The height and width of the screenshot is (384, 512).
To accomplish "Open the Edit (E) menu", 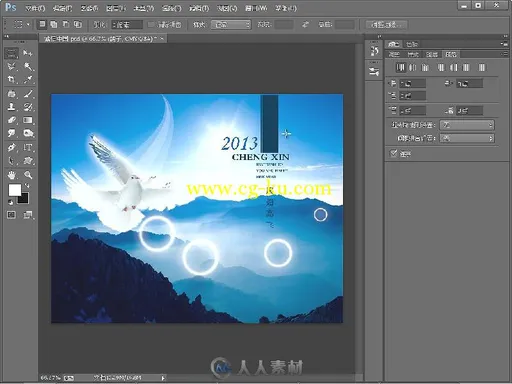I will (x=62, y=8).
